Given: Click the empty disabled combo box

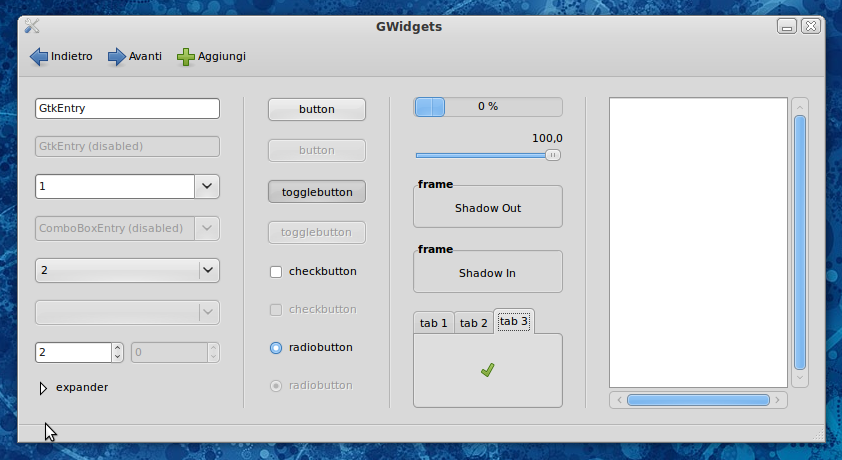Looking at the screenshot, I should click(x=127, y=312).
